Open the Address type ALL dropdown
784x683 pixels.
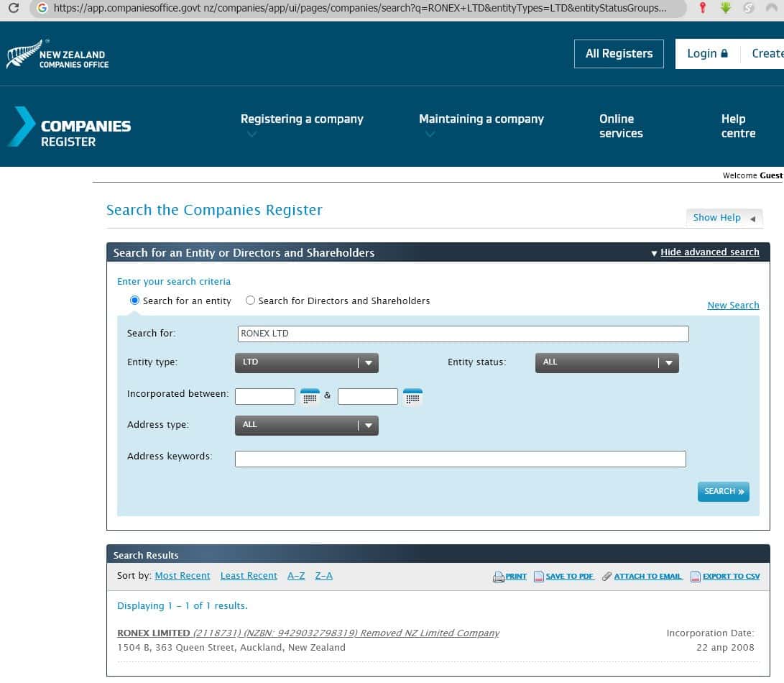click(x=307, y=426)
